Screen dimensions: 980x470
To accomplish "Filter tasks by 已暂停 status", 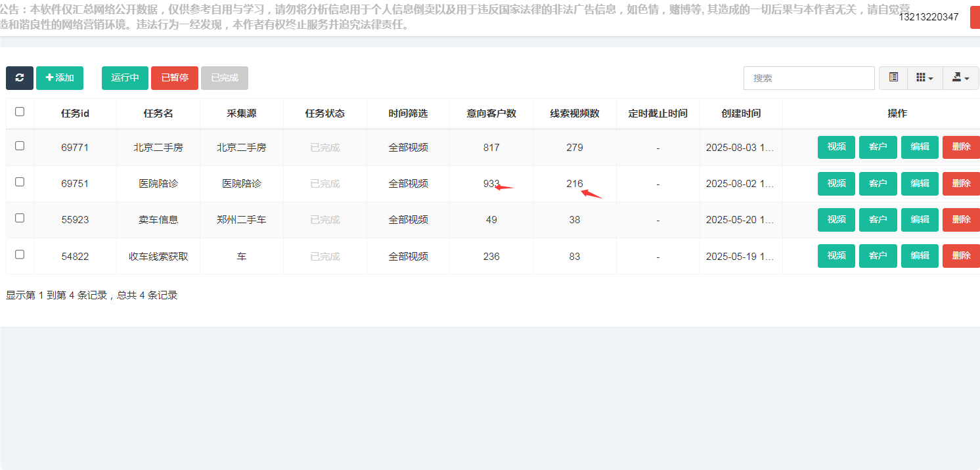I will point(175,78).
